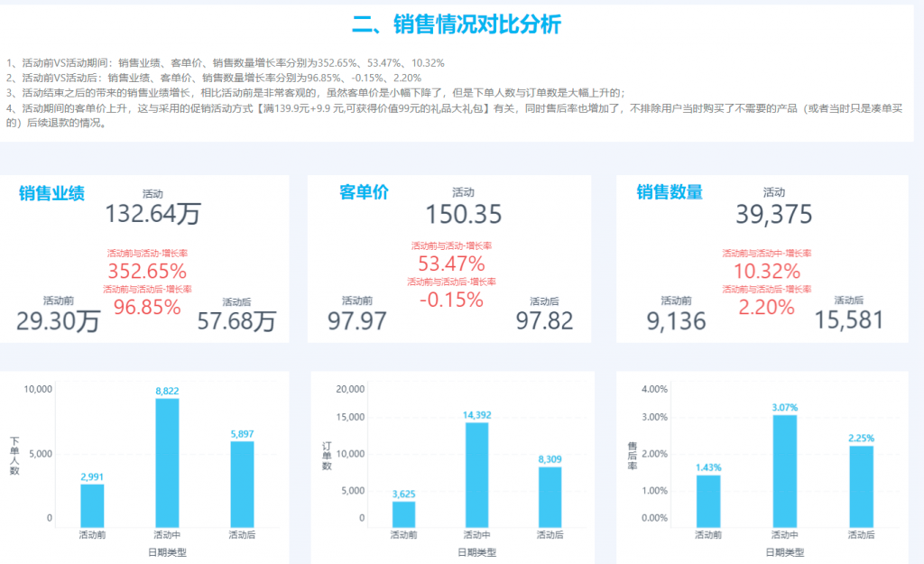
Task: Click the 订单数 y-axis title
Action: coord(327,456)
